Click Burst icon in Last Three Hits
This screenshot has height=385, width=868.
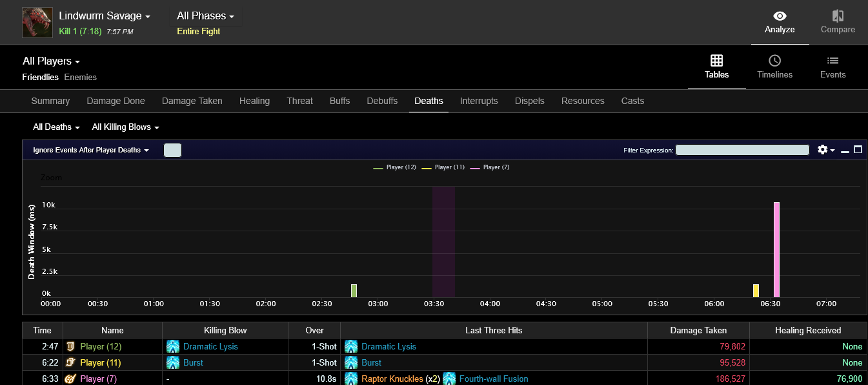tap(351, 362)
